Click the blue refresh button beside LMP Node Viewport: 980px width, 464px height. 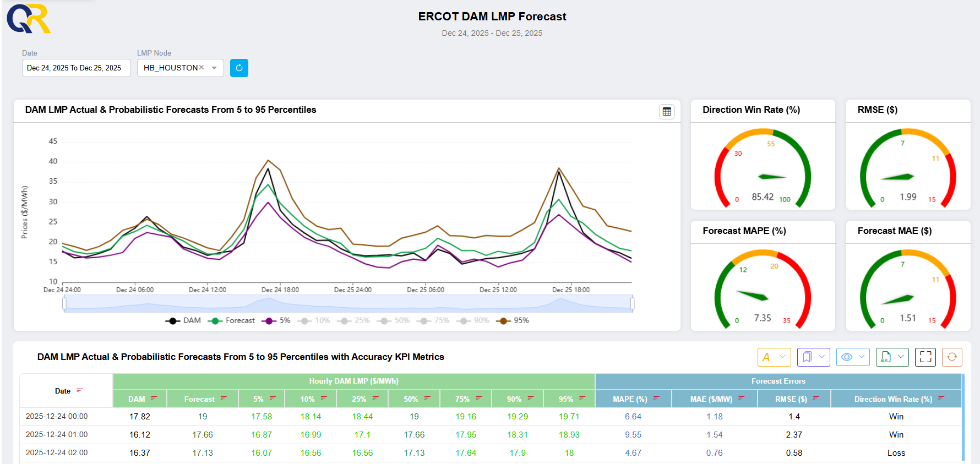tap(239, 68)
